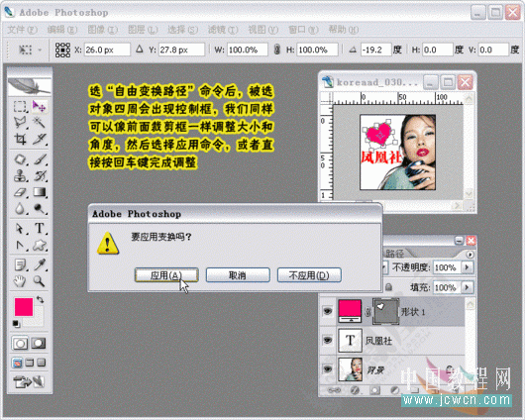Select the Hand tool

[20, 281]
